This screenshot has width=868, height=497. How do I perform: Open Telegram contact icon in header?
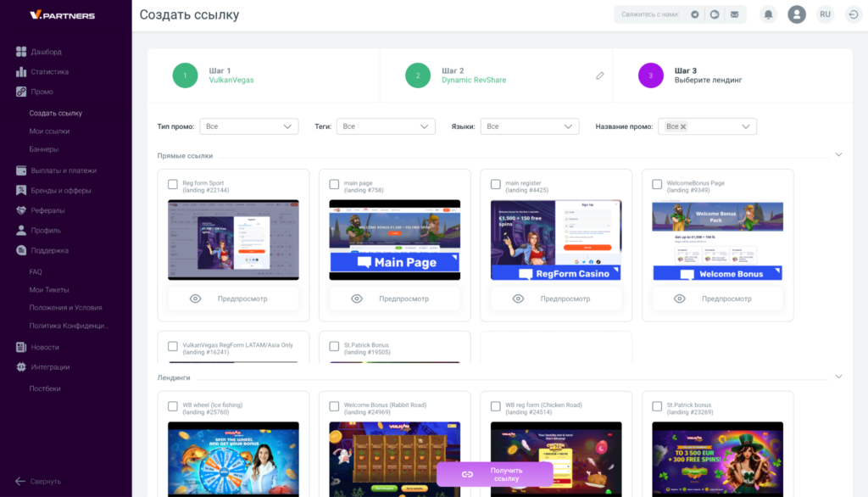(695, 14)
